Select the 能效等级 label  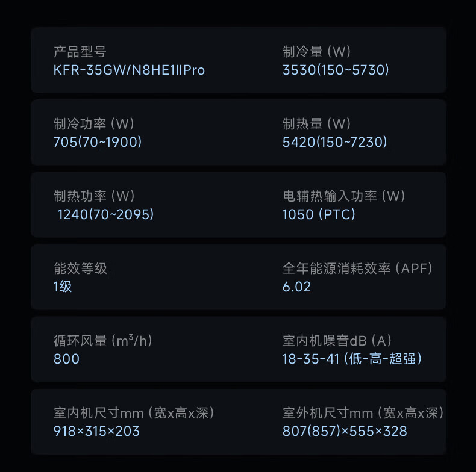pyautogui.click(x=80, y=269)
